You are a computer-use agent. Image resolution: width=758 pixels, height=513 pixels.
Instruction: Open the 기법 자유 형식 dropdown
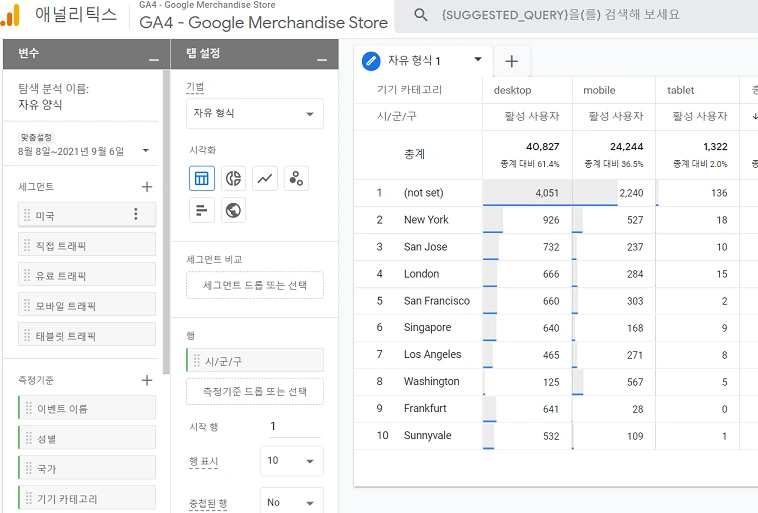point(255,114)
